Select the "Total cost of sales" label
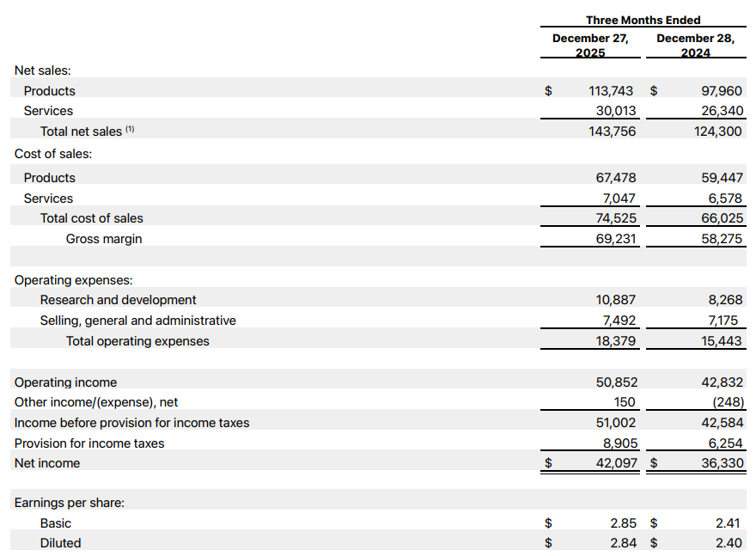 (92, 218)
